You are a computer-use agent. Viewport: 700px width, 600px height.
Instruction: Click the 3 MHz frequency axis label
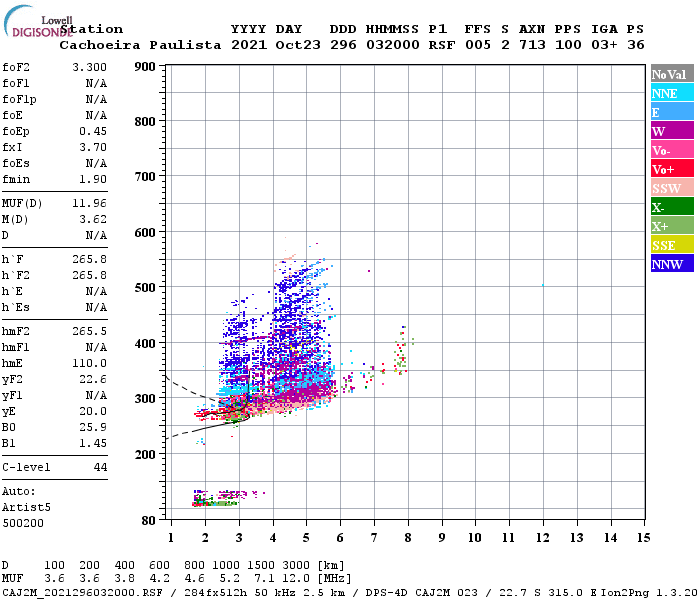click(x=239, y=538)
